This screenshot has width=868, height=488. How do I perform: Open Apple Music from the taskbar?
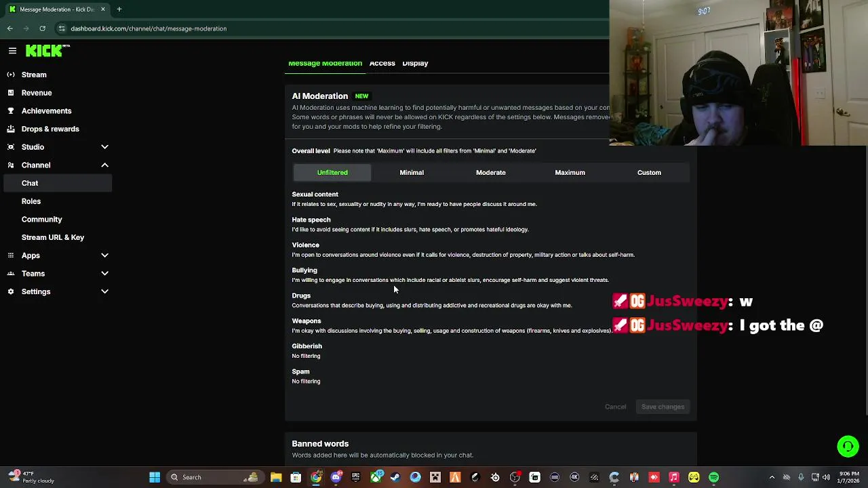[674, 477]
